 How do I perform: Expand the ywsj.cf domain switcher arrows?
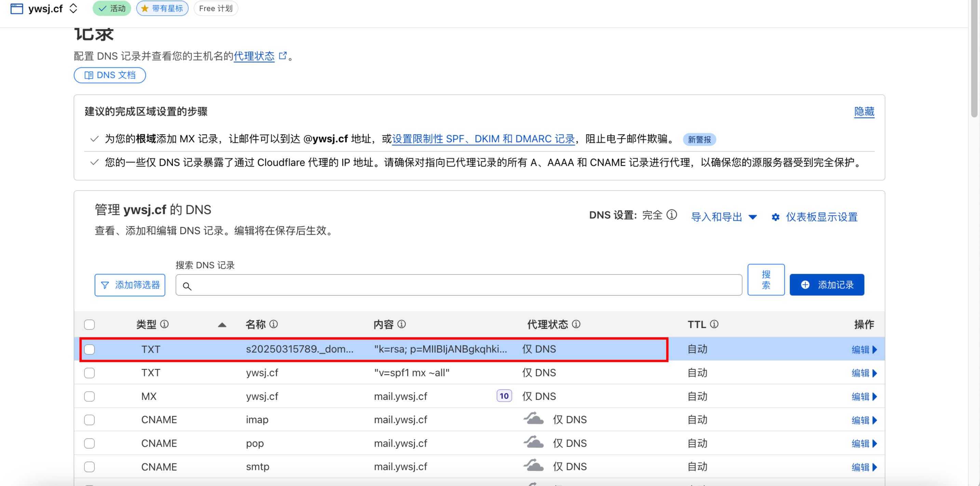(x=73, y=8)
